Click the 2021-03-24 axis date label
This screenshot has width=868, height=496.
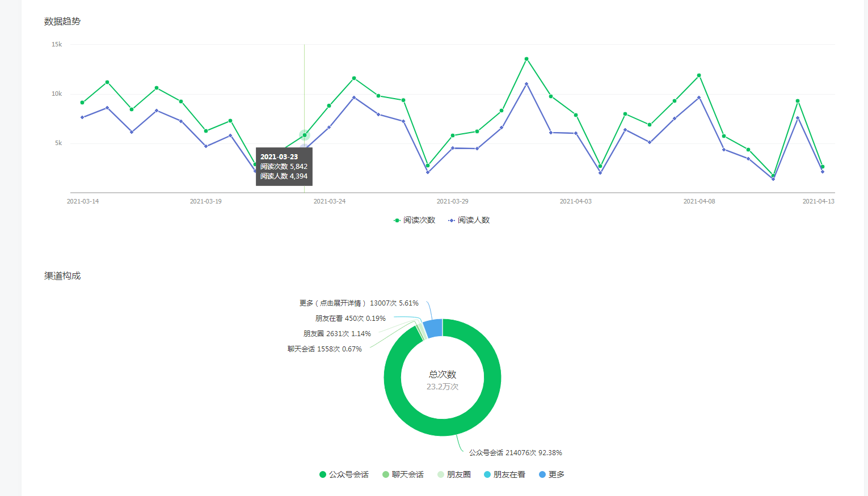point(330,201)
